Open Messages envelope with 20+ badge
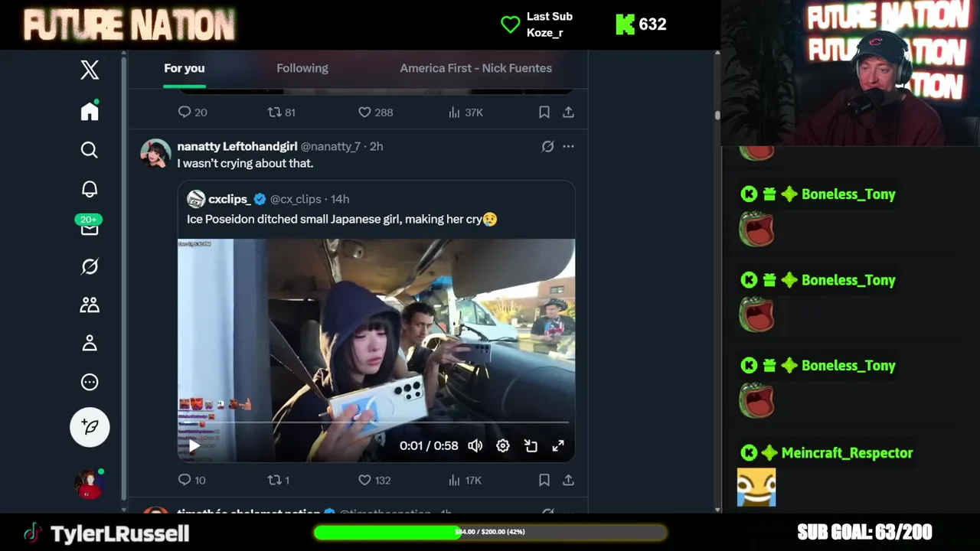The width and height of the screenshot is (980, 551). 89,226
